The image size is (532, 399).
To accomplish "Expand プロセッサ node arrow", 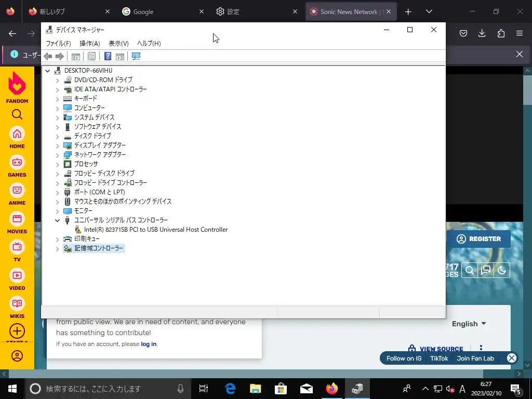I will click(57, 164).
